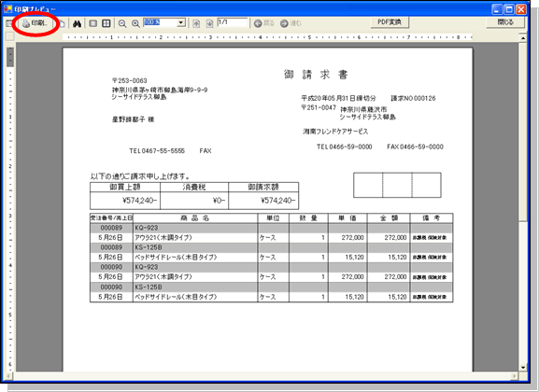
Task: Go to the next page arrow
Action: pos(209,23)
